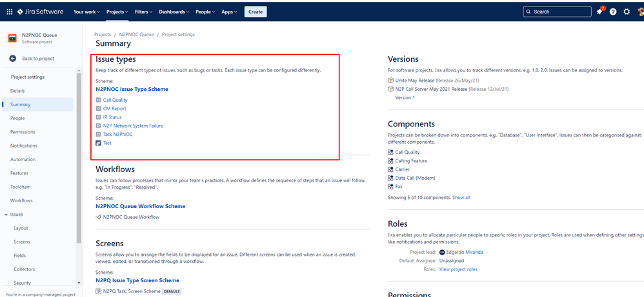Open the app switcher grid icon

coord(10,12)
